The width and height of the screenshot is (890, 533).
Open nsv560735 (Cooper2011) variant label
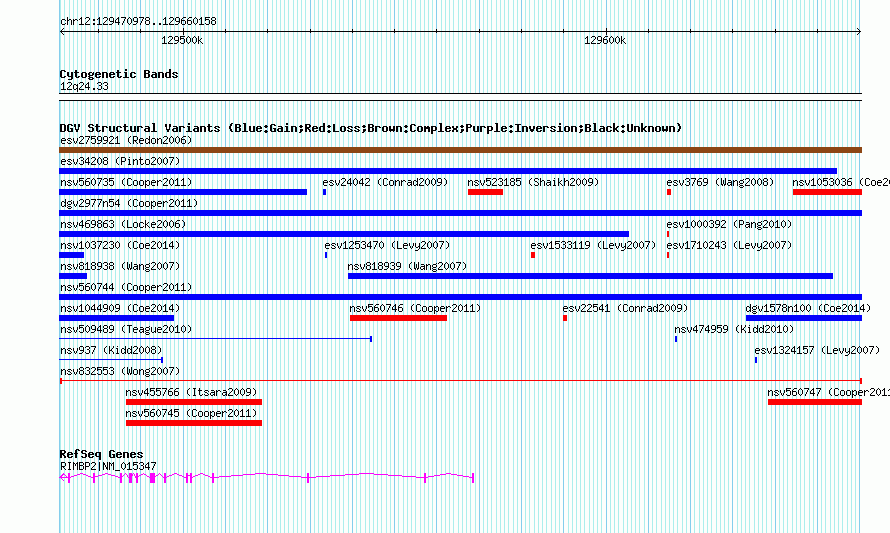(x=126, y=182)
